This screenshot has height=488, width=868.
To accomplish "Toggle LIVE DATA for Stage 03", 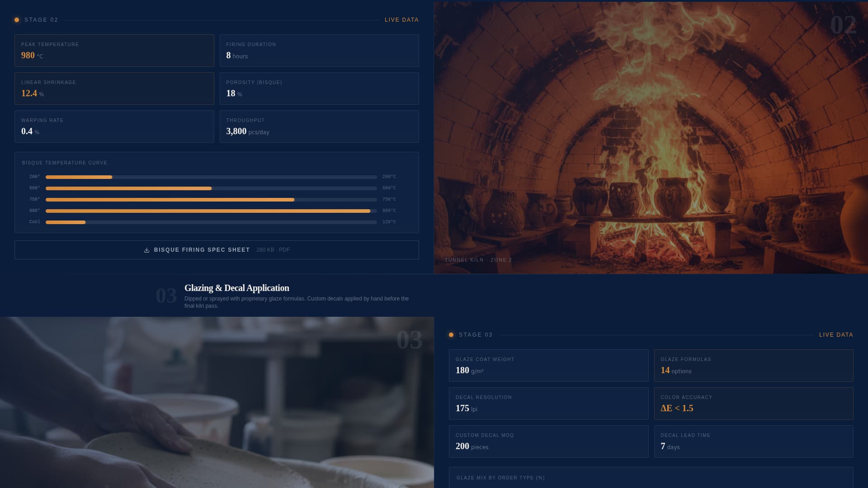I will [x=836, y=334].
